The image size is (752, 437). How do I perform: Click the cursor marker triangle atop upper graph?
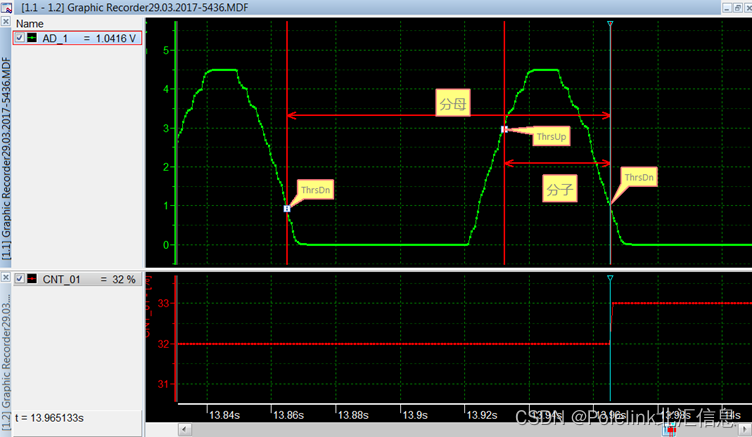pos(610,24)
